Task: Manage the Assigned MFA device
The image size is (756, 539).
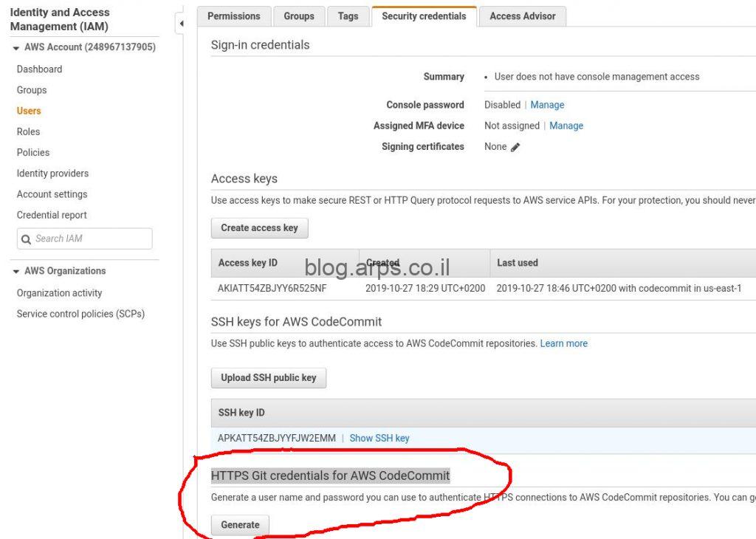Action: click(566, 126)
